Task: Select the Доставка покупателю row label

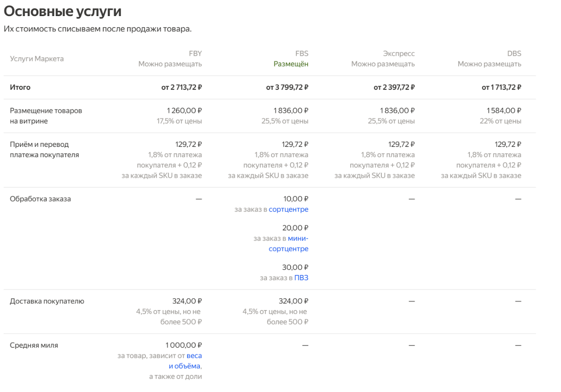Action: [x=47, y=301]
